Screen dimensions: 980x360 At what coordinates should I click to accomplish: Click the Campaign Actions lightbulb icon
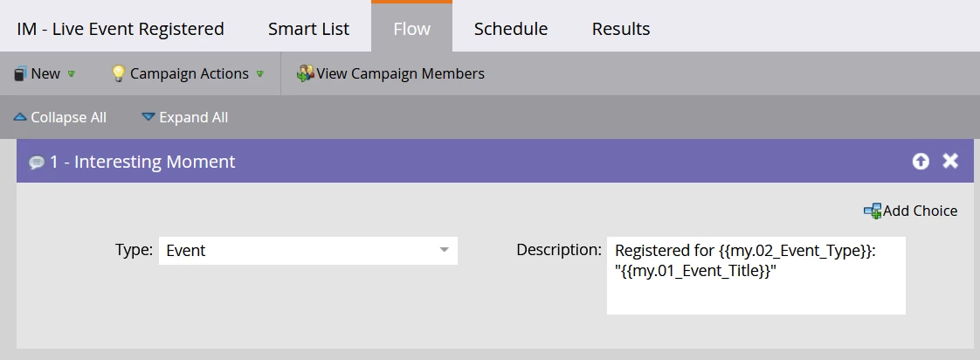pos(119,74)
